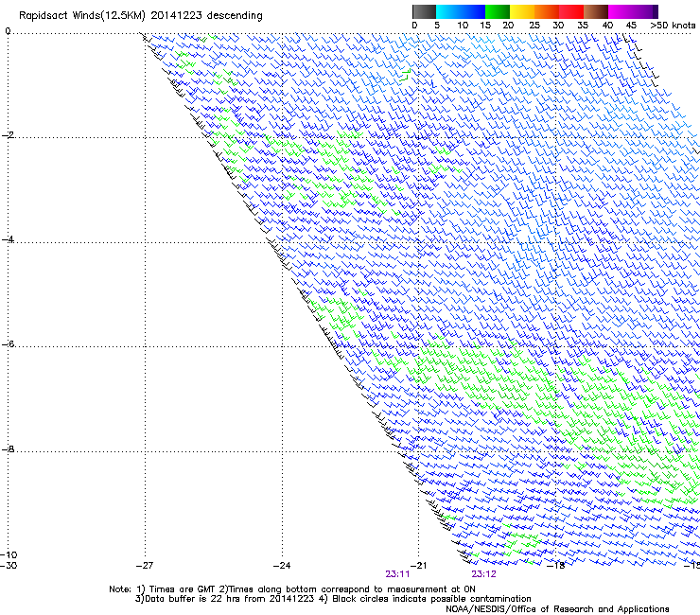Click the yellow 20-25 knots color band
Screen dimensions: 700x615
click(x=522, y=11)
